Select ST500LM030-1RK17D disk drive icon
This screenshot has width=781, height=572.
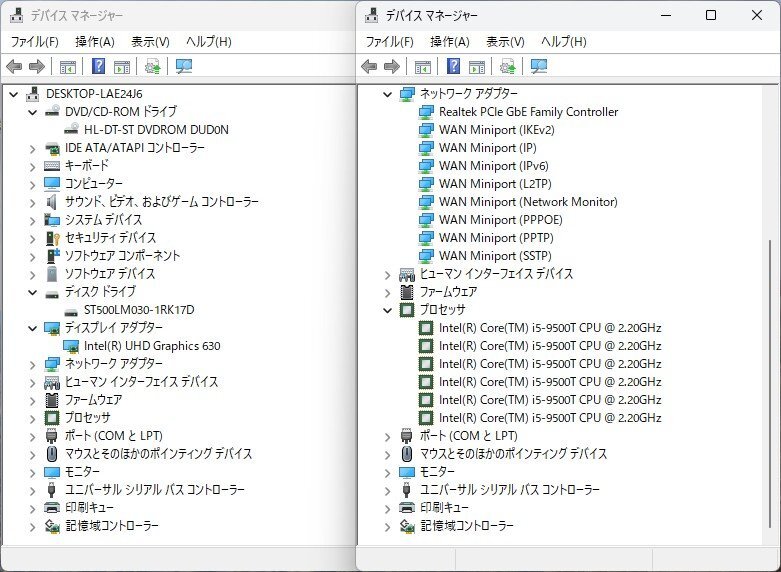click(71, 312)
